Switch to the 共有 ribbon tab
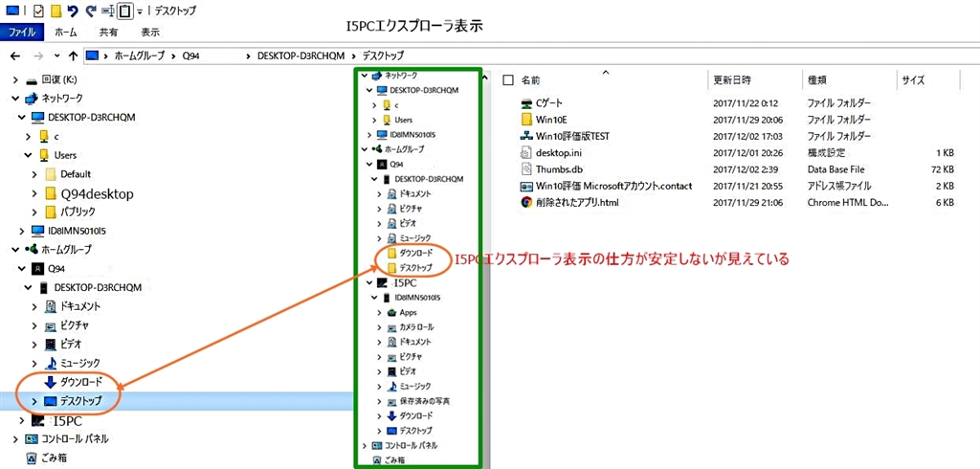The height and width of the screenshot is (469, 980). (108, 32)
